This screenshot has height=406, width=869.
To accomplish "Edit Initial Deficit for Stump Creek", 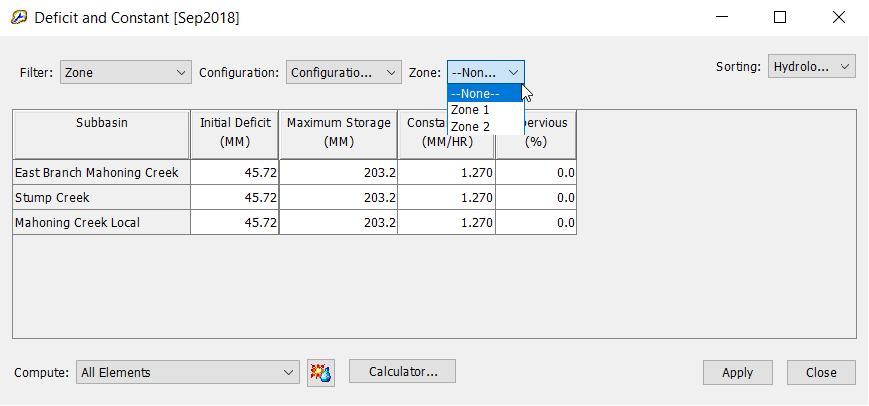I will click(235, 198).
